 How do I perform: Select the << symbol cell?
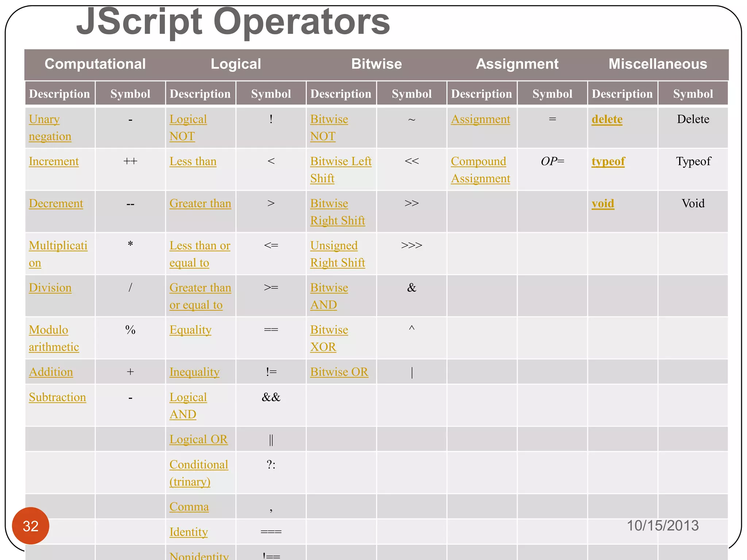pyautogui.click(x=411, y=170)
